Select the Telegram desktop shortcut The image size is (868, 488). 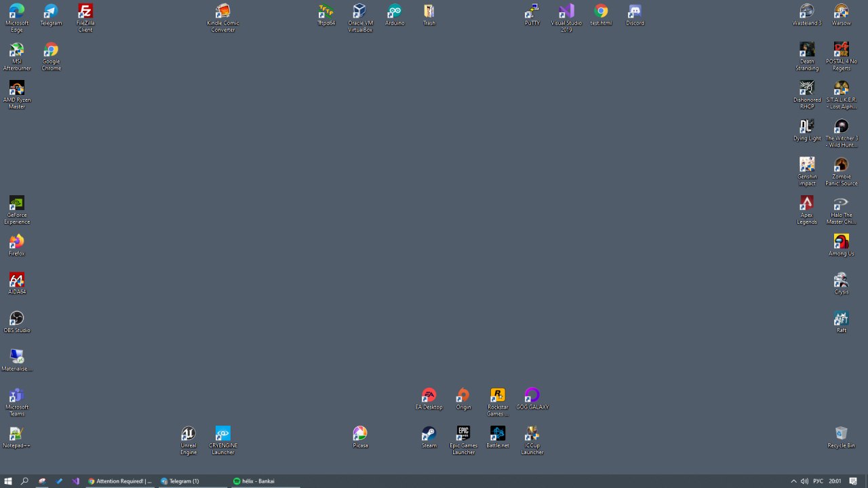(51, 15)
